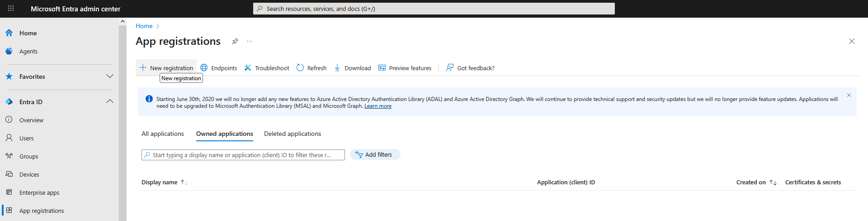The width and height of the screenshot is (868, 221).
Task: Dismiss the ADAL information banner
Action: 849,95
